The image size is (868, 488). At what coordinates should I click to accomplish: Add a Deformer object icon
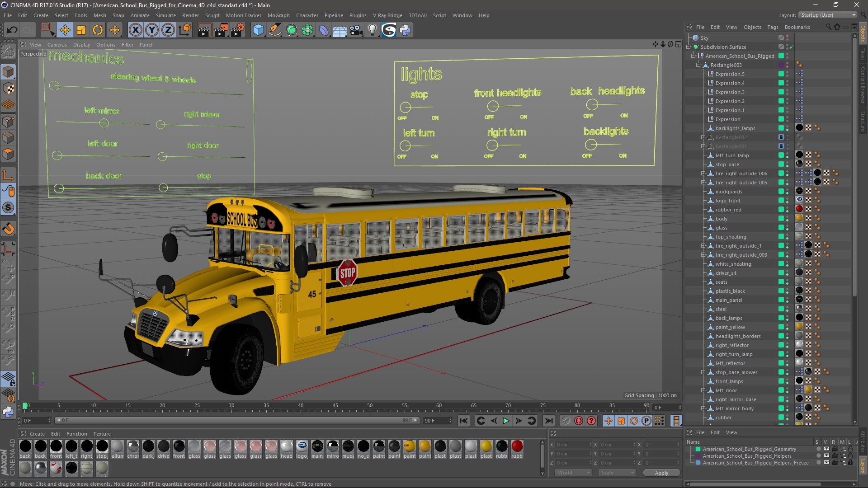pyautogui.click(x=324, y=30)
